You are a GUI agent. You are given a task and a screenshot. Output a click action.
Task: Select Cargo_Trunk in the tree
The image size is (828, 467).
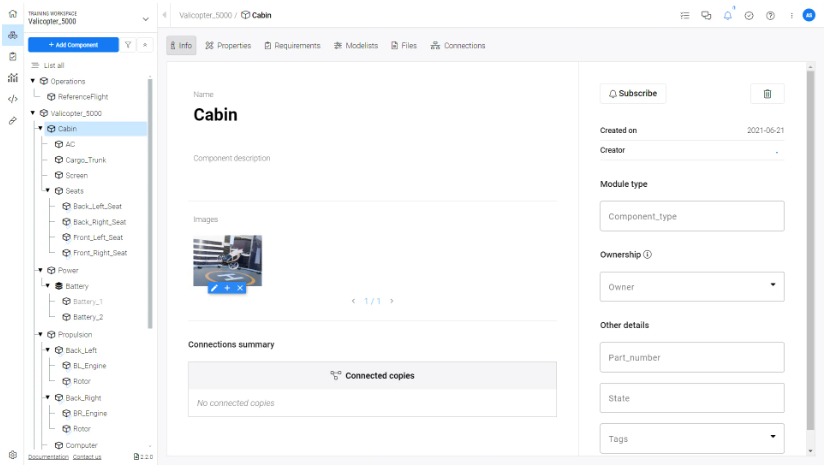point(86,160)
